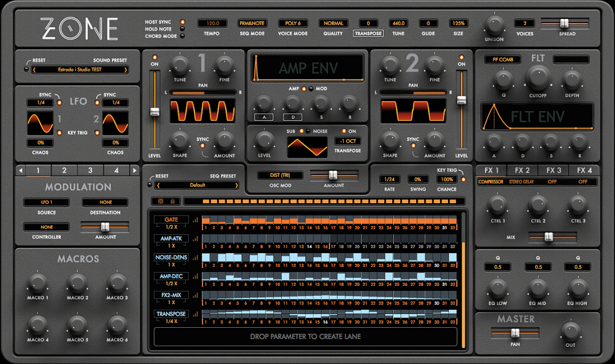This screenshot has height=364, width=615.
Task: Click the SPREAD slider handle
Action: point(564,24)
